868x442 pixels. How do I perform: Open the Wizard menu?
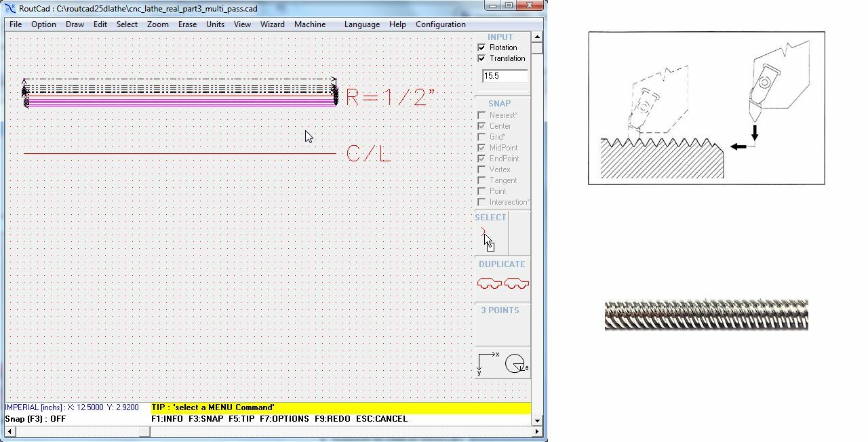(x=273, y=24)
